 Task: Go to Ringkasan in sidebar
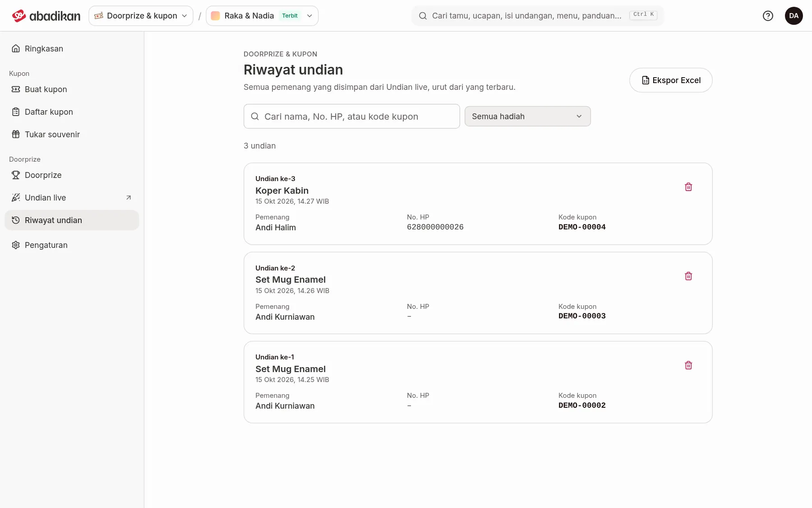click(72, 49)
